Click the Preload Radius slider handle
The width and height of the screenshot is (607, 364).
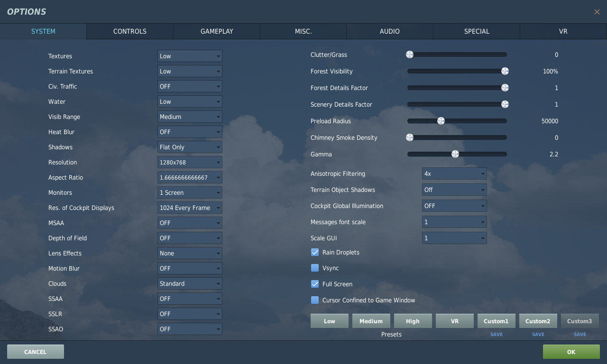[441, 121]
